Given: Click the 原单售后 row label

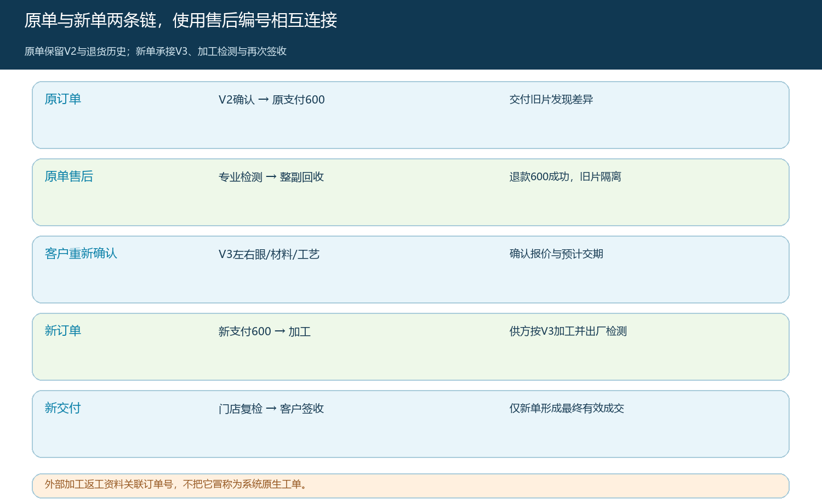Looking at the screenshot, I should [69, 176].
